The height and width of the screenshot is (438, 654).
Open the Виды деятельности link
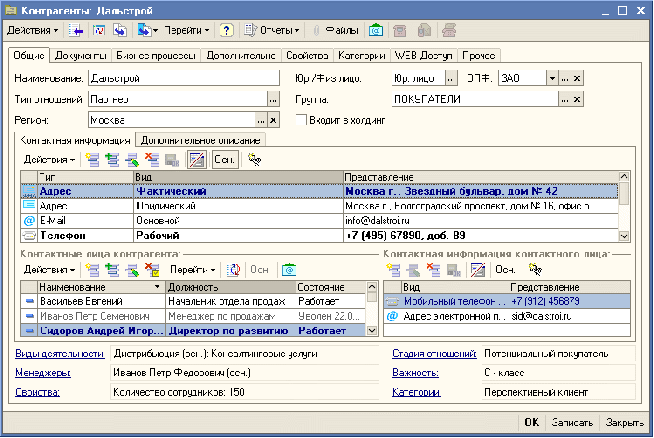[x=59, y=354]
